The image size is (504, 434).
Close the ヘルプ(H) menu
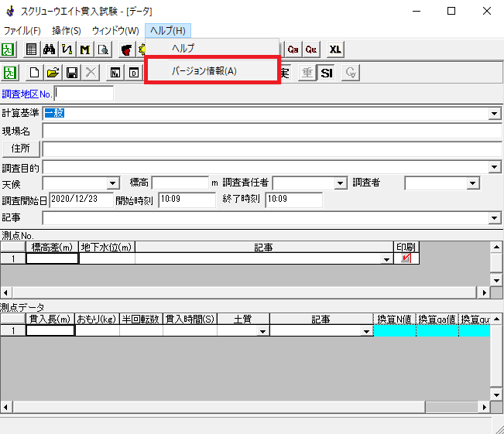pos(168,31)
